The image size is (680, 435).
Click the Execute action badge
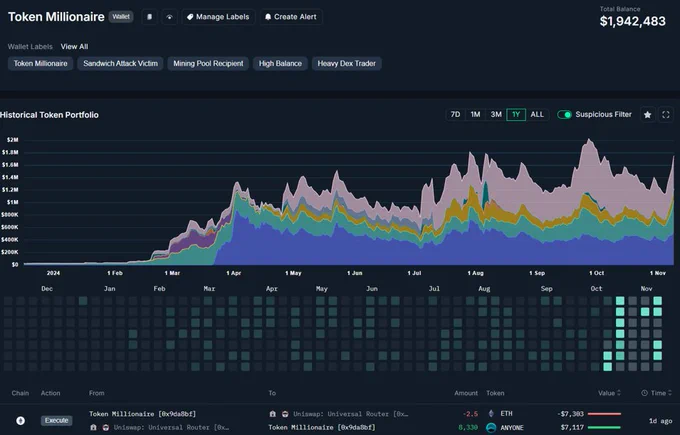pos(56,420)
